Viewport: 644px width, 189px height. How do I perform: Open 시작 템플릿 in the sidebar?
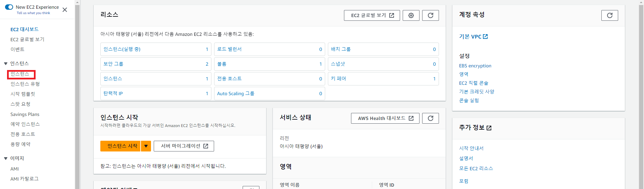click(x=23, y=94)
